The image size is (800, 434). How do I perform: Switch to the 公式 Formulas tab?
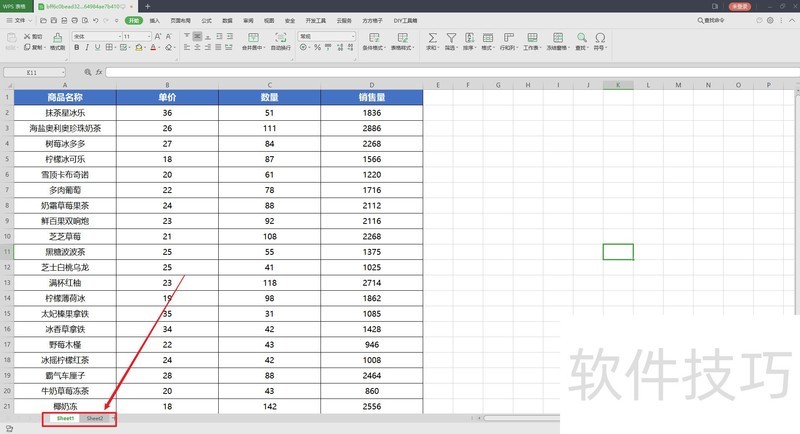pyautogui.click(x=207, y=20)
